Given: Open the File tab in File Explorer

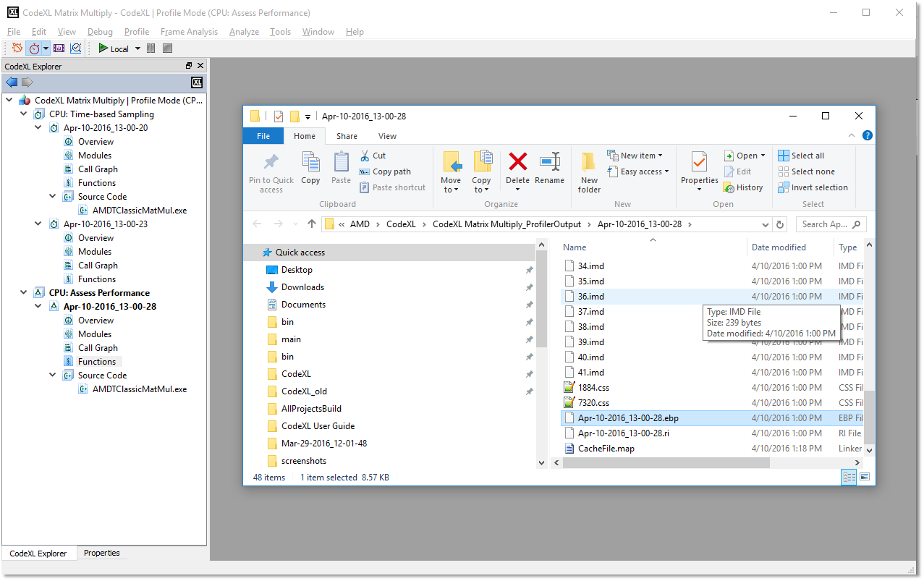Looking at the screenshot, I should pos(263,136).
